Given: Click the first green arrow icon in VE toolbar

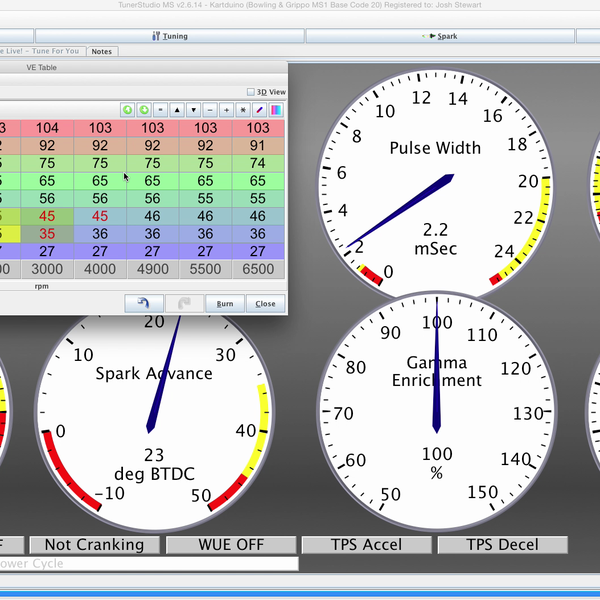Looking at the screenshot, I should [128, 109].
